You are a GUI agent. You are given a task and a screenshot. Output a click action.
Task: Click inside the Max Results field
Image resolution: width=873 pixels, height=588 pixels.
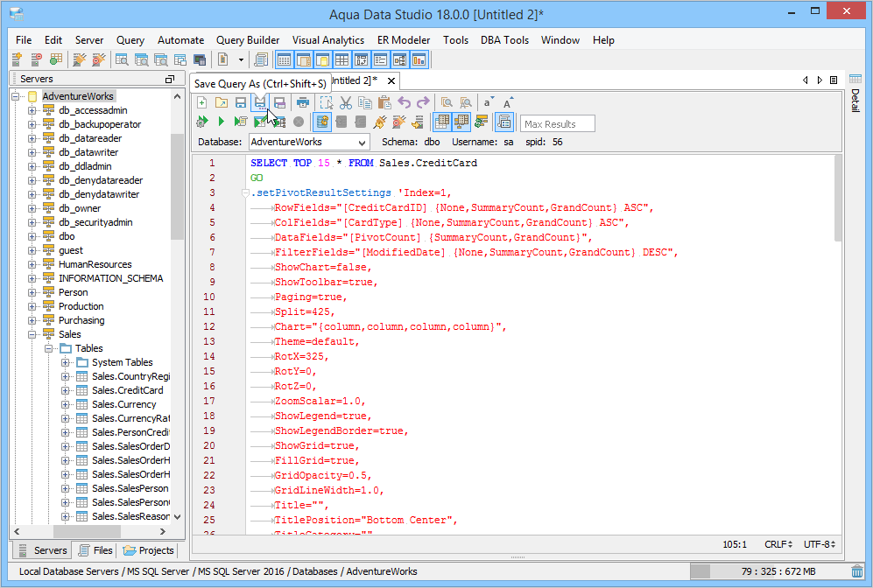[557, 123]
